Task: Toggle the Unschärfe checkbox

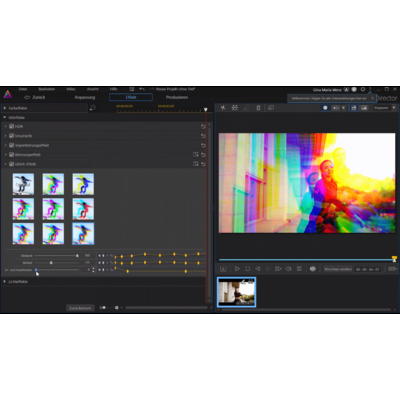Action: 12,136
